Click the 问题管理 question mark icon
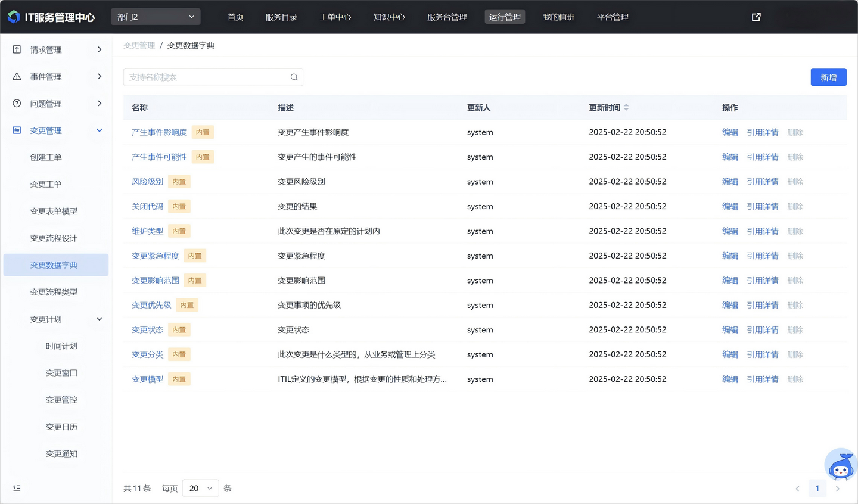Image resolution: width=858 pixels, height=504 pixels. 17,104
